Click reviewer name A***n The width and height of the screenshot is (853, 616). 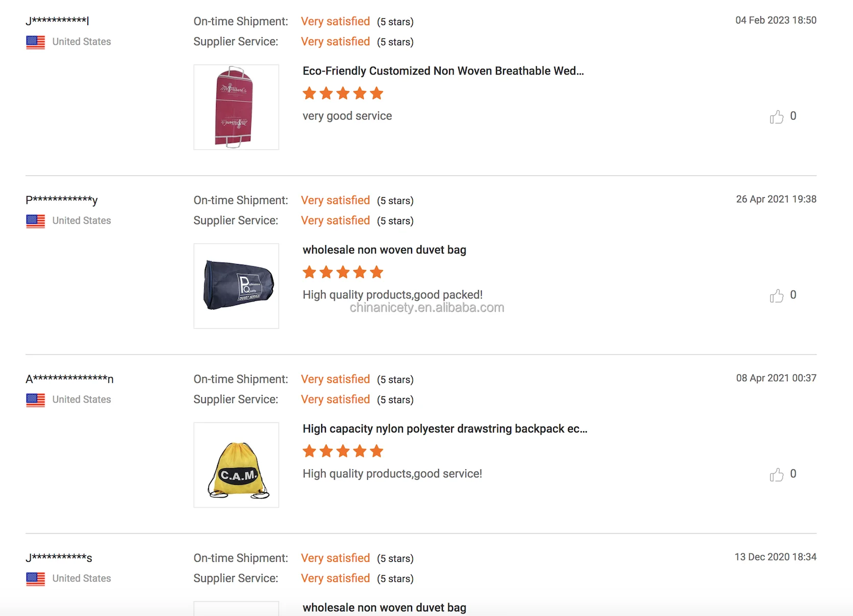(x=69, y=379)
